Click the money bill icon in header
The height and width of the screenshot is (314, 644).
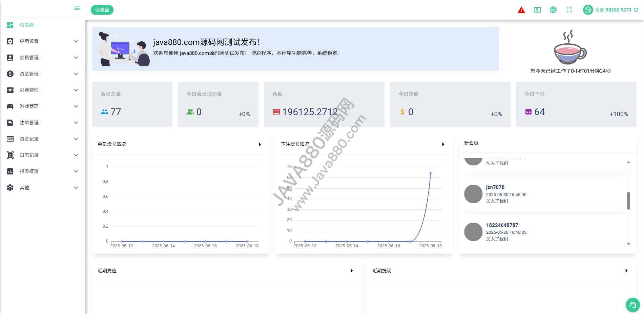(x=537, y=10)
